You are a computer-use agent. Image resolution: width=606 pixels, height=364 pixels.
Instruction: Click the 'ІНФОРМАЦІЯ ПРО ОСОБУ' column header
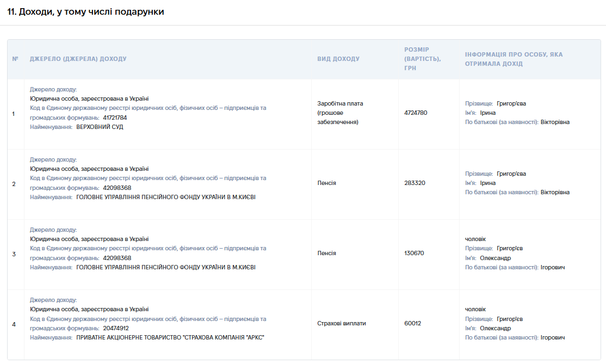click(514, 59)
